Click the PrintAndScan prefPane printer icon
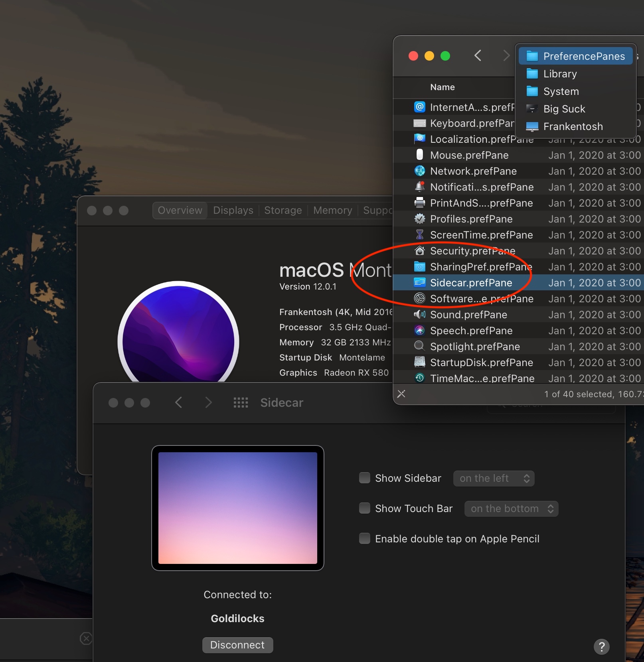The width and height of the screenshot is (644, 662). [x=419, y=203]
